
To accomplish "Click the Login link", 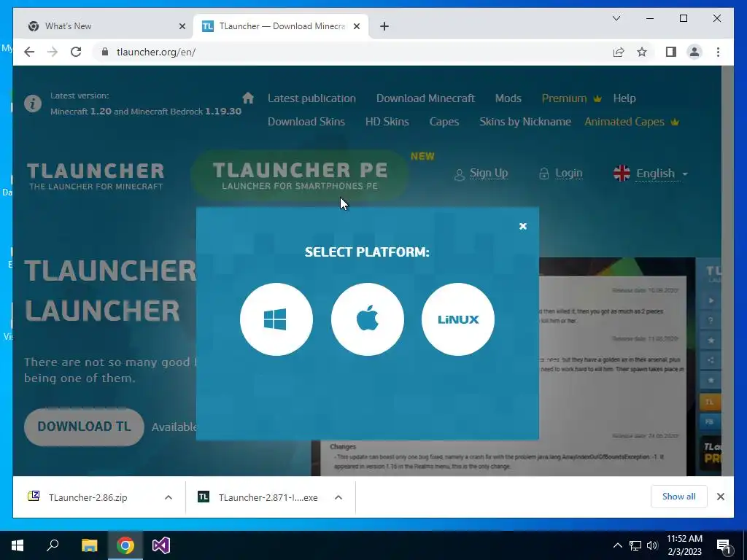I will tap(560, 174).
